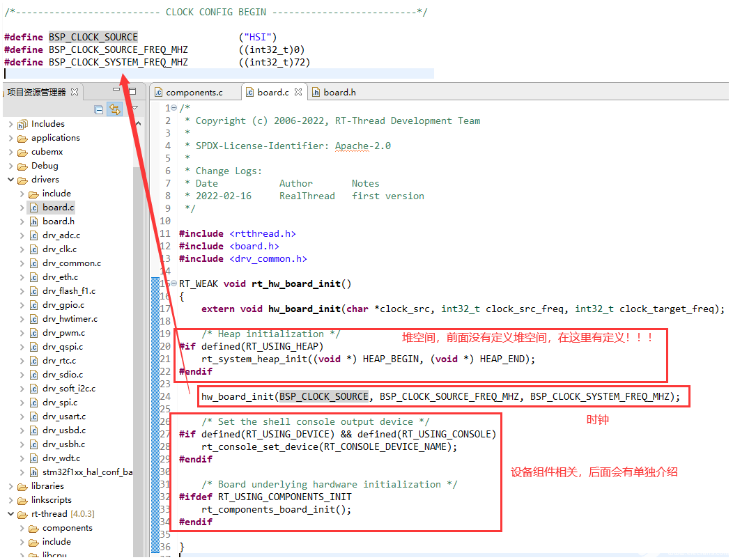
Task: Toggle the Link with Editor icon
Action: [115, 109]
